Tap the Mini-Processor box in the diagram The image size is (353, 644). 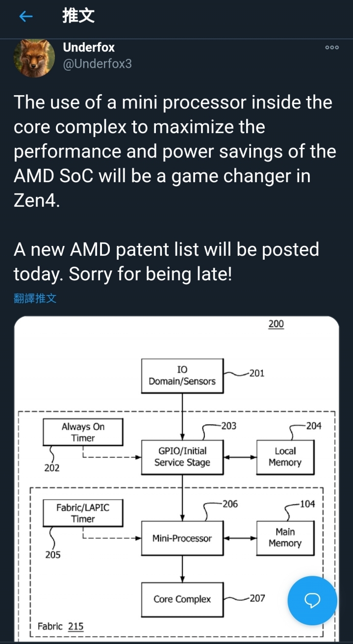[x=182, y=538]
